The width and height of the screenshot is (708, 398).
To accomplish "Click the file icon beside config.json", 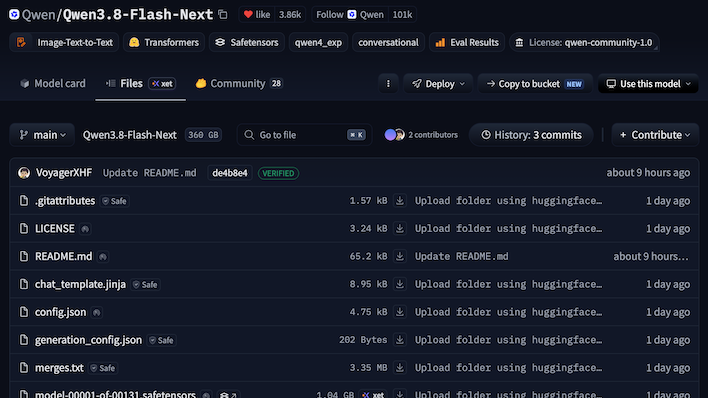I will [24, 312].
